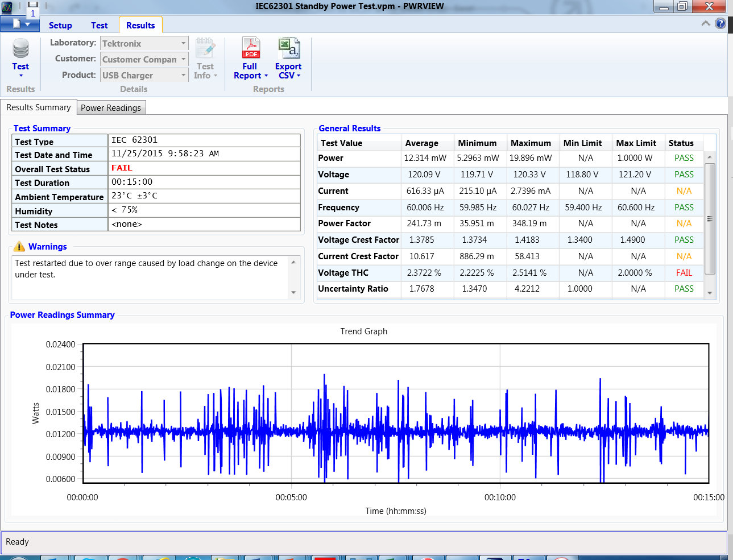This screenshot has width=733, height=560.
Task: Click the General Results scrollbar down arrow
Action: pyautogui.click(x=710, y=293)
